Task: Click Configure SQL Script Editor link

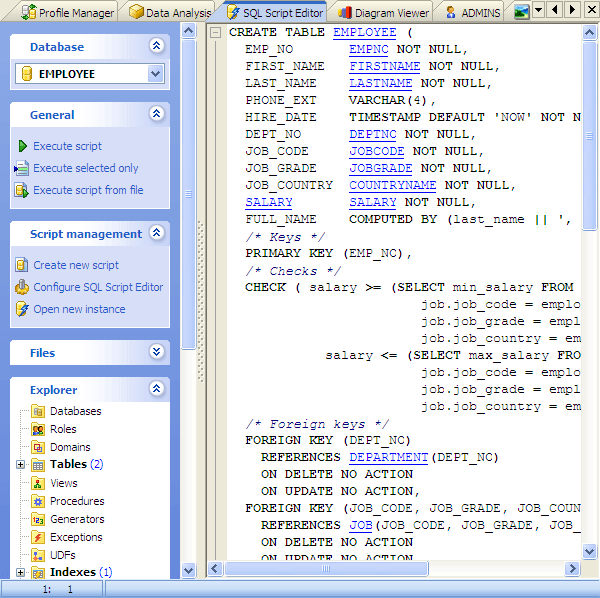Action: [98, 287]
